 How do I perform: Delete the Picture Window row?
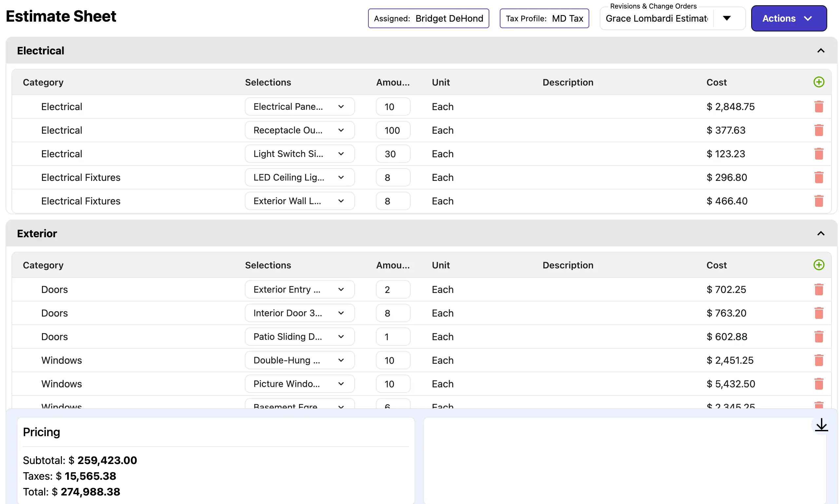click(818, 384)
